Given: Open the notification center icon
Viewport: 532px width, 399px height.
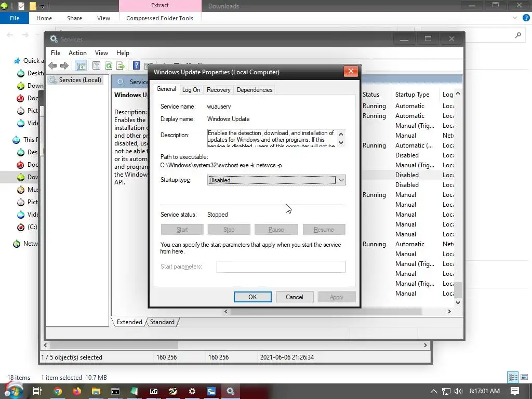Looking at the screenshot, I should [515, 391].
